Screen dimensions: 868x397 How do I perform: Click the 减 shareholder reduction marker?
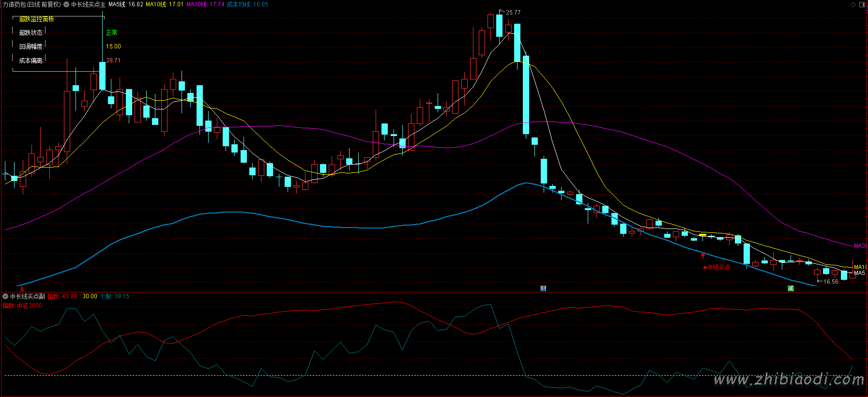coord(791,289)
